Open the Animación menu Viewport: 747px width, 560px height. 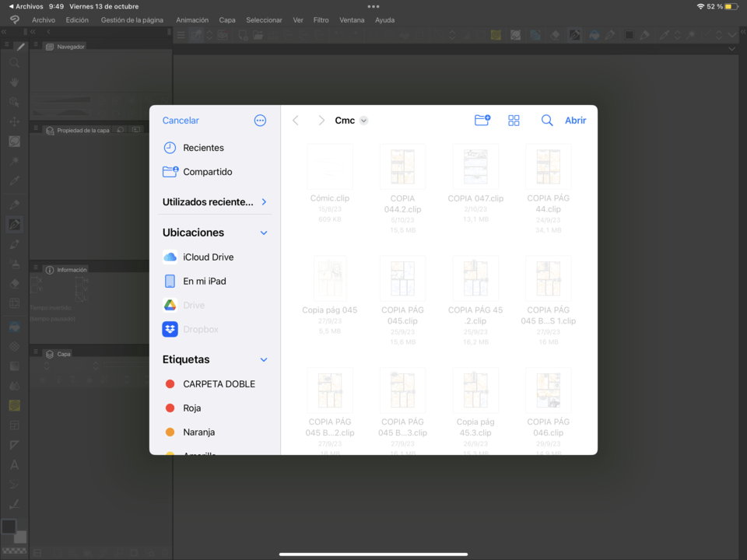pos(192,19)
